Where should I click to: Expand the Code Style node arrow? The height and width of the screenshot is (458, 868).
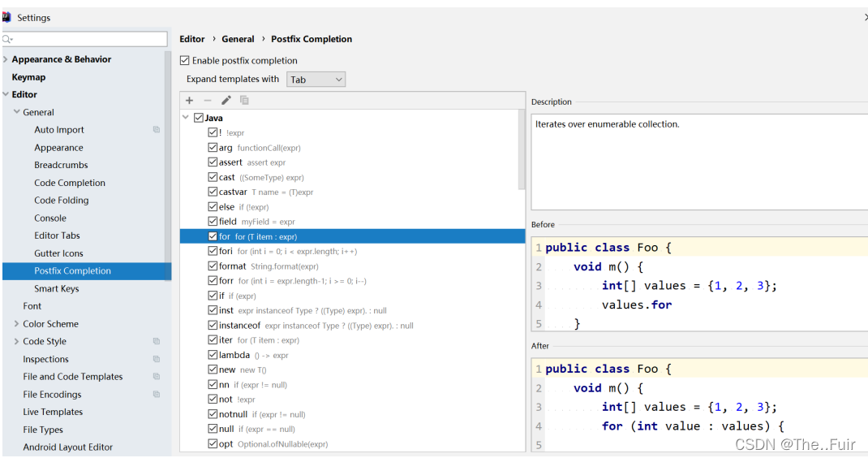[x=16, y=342]
